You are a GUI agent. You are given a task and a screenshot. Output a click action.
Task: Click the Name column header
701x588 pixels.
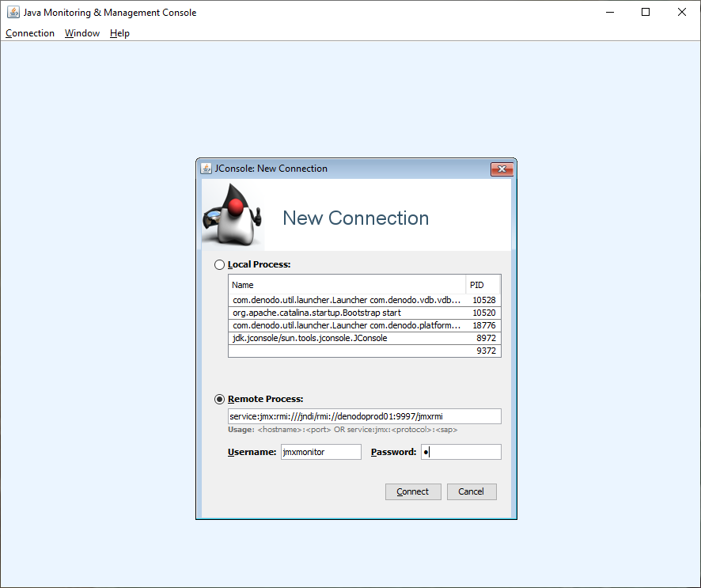(x=347, y=285)
